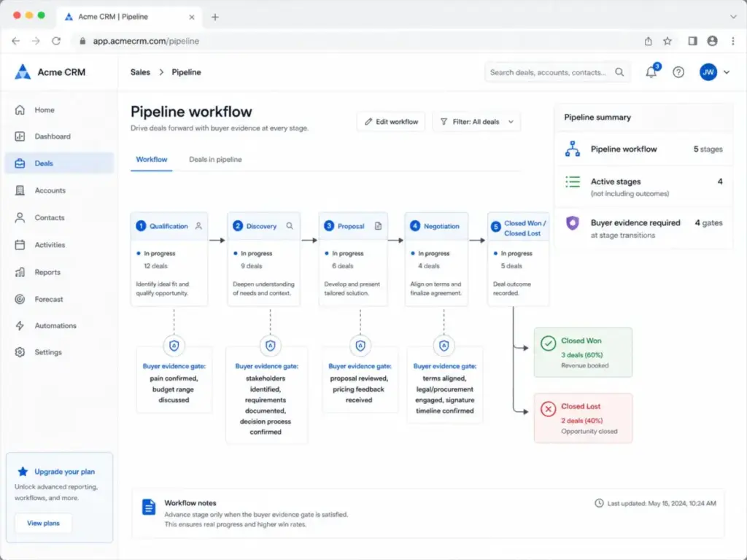747x560 pixels.
Task: Click the Reports bar chart icon
Action: click(x=20, y=273)
